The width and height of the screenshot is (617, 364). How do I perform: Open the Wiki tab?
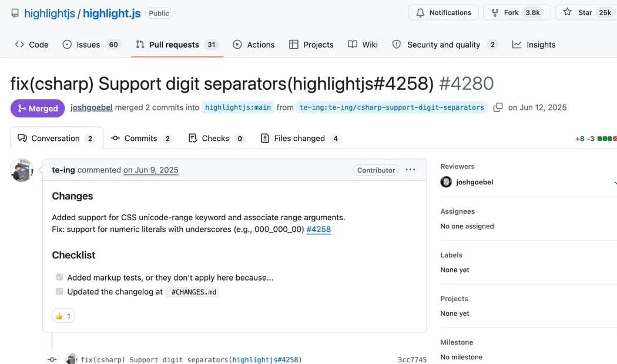363,45
